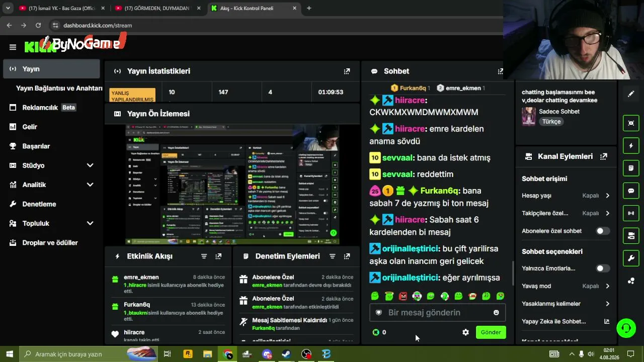Open the Windows Start menu
The width and height of the screenshot is (644, 362).
click(x=10, y=354)
